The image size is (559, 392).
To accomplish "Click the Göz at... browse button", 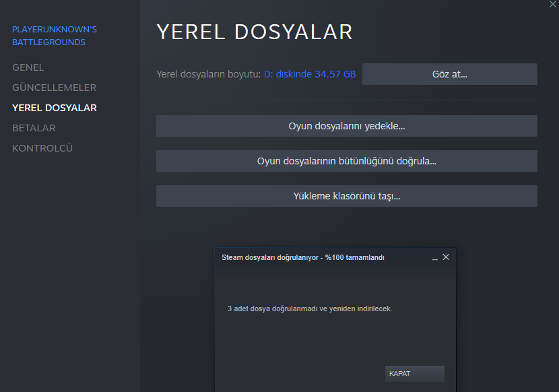I will (449, 74).
